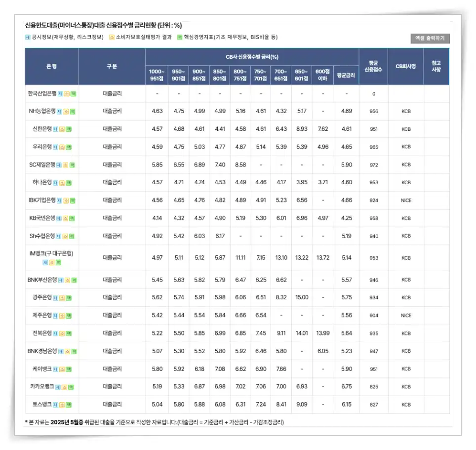Click iM뱅크 rate cell 11.11
Image resolution: width=476 pixels, height=450 pixels.
[x=240, y=258]
